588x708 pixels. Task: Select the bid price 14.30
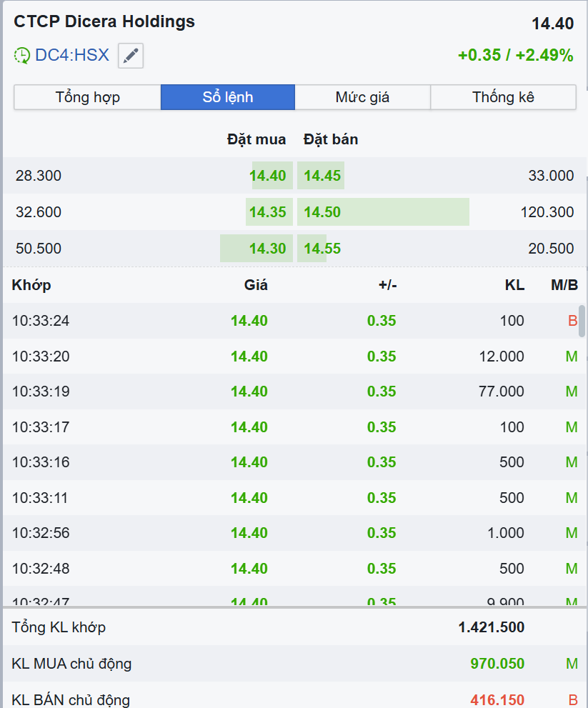pos(268,249)
